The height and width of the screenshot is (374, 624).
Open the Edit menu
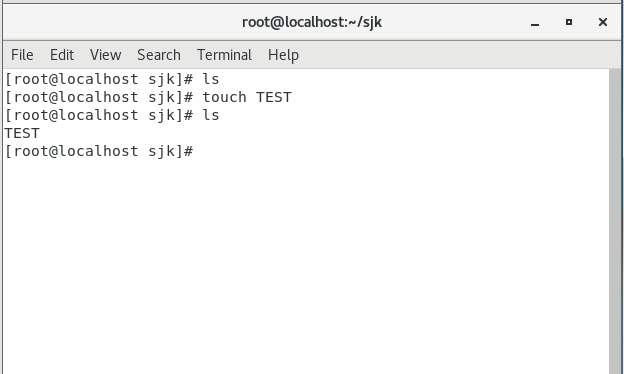pyautogui.click(x=62, y=55)
